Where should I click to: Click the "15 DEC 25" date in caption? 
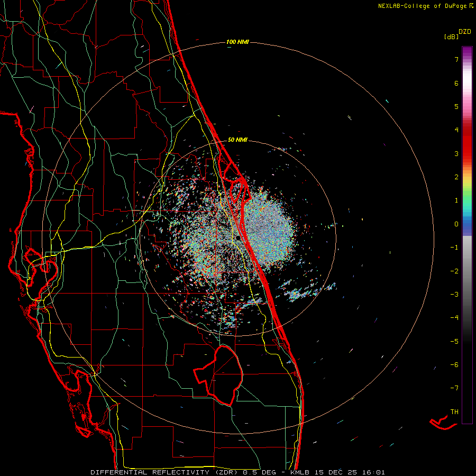pyautogui.click(x=336, y=472)
